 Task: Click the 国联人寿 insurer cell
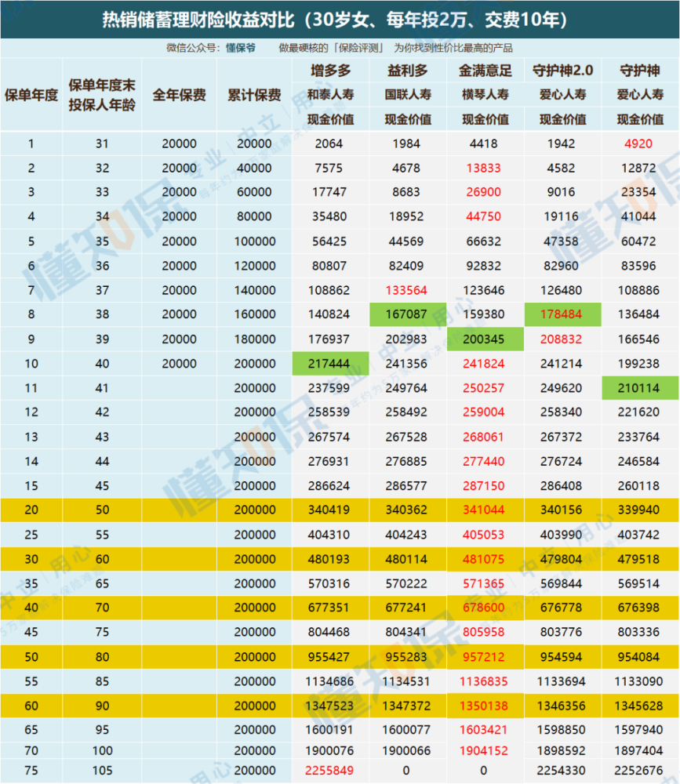407,95
